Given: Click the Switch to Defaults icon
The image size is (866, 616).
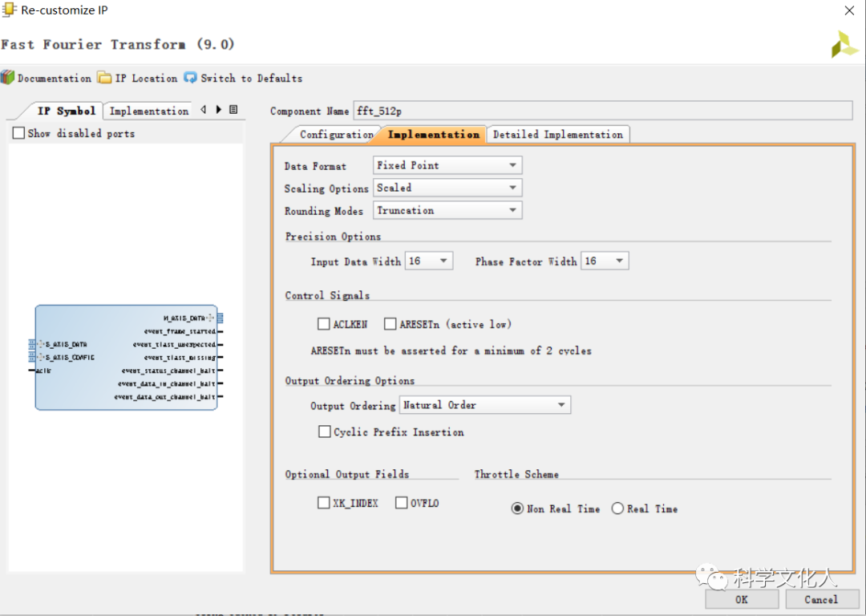Looking at the screenshot, I should [x=190, y=78].
